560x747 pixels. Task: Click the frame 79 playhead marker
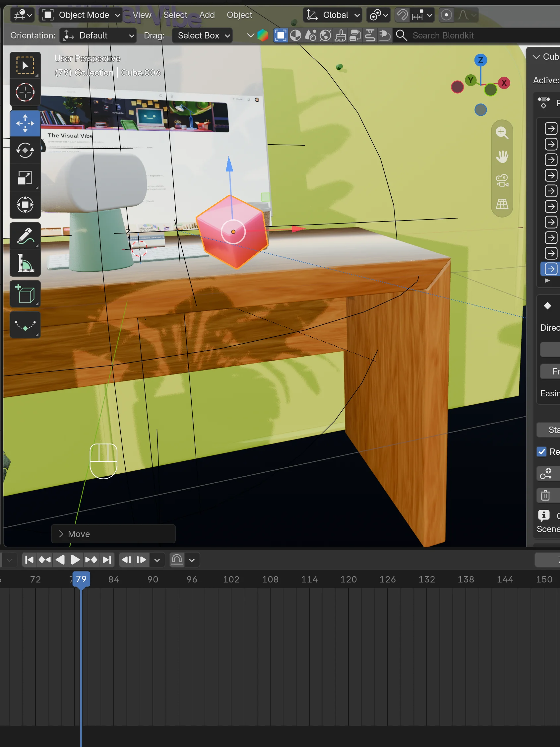click(x=81, y=579)
